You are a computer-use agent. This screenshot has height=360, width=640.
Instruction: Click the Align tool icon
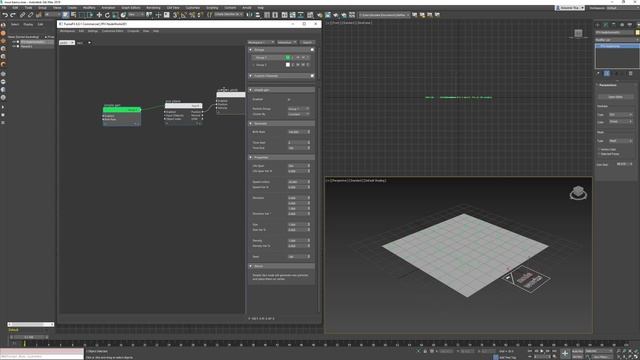pyautogui.click(x=258, y=15)
